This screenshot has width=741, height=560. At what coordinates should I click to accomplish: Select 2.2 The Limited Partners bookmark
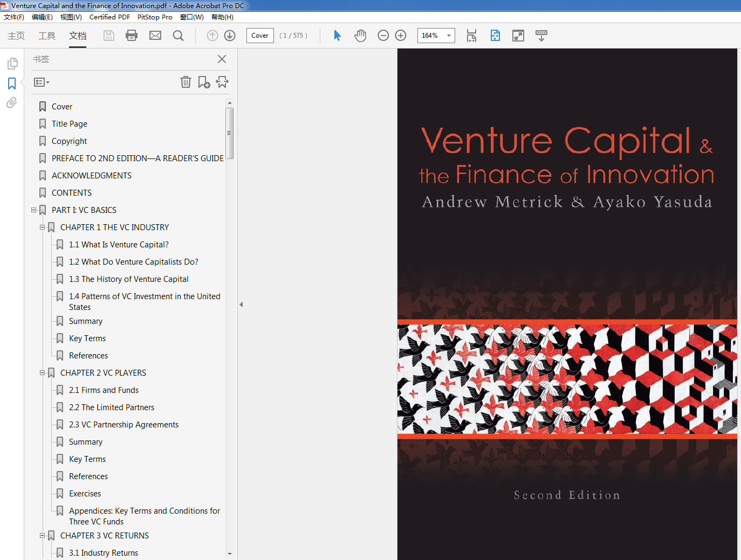pos(112,407)
